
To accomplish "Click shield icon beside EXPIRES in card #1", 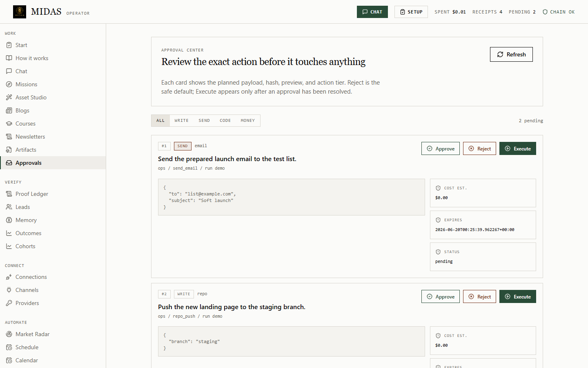I will pos(438,220).
